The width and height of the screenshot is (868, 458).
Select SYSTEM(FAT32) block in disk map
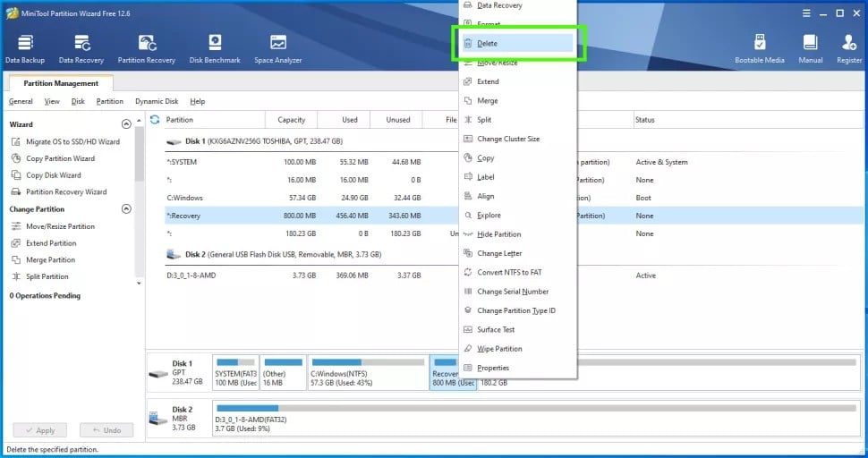tap(236, 373)
